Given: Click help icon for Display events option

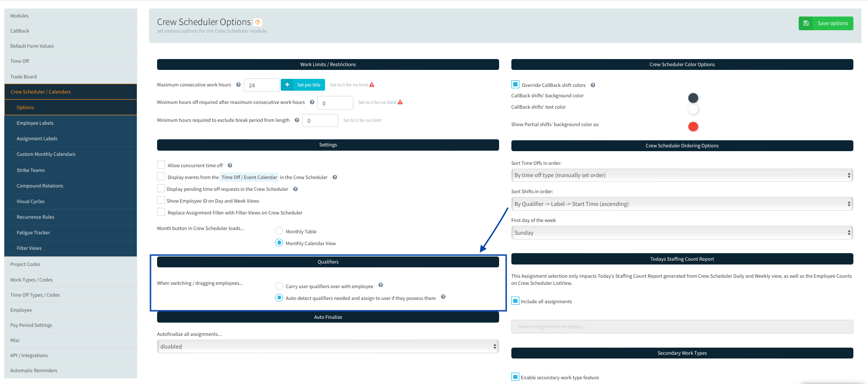Looking at the screenshot, I should (335, 177).
